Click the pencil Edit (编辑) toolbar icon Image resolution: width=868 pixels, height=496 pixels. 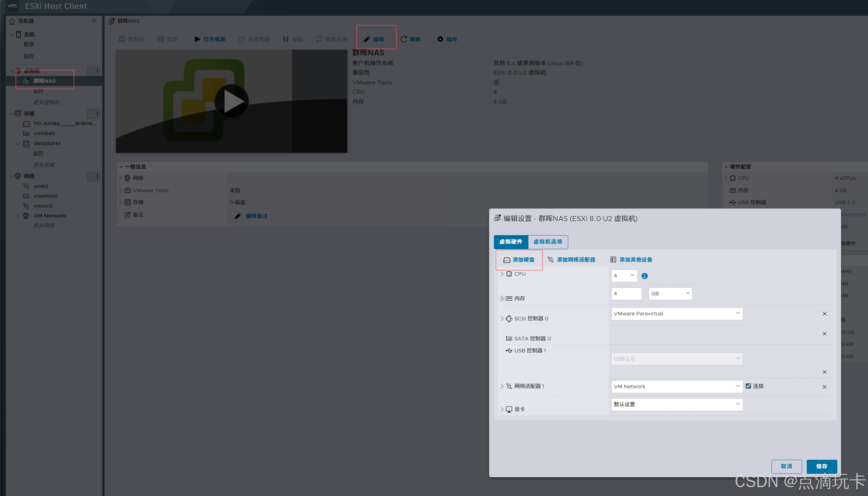367,39
